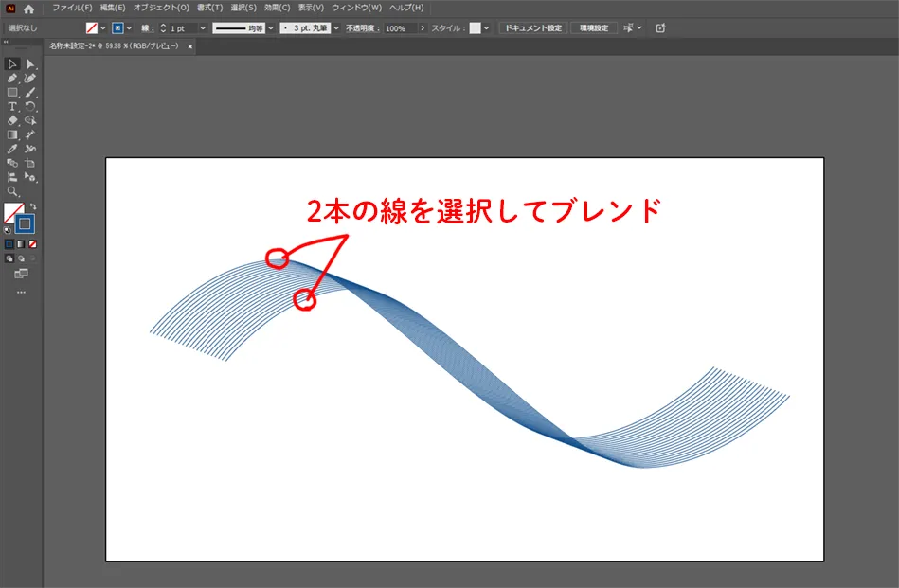Image resolution: width=899 pixels, height=588 pixels.
Task: Select the Direct Selection tool
Action: [30, 63]
